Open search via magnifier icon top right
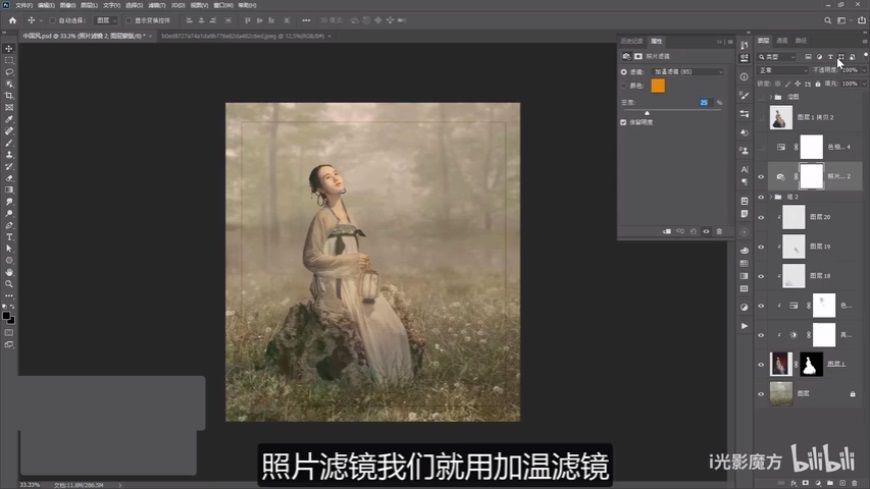 click(x=827, y=21)
